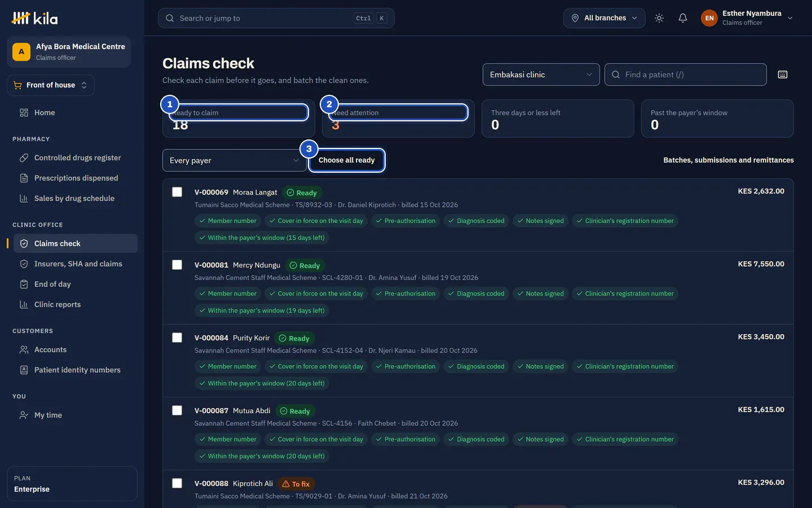Click amount KES 7,550.00
The height and width of the screenshot is (508, 812).
click(761, 264)
